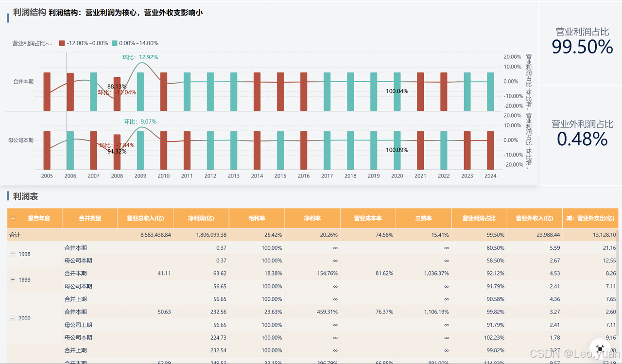Select the 环比: 9.07% peak label

point(140,121)
